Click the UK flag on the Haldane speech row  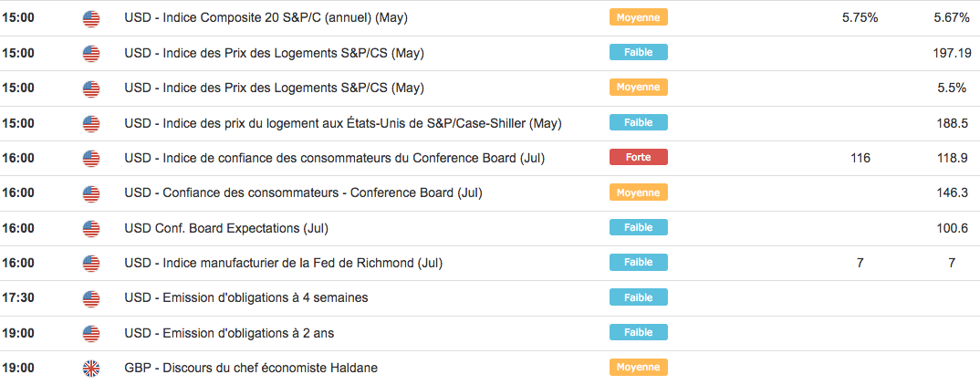[91, 368]
